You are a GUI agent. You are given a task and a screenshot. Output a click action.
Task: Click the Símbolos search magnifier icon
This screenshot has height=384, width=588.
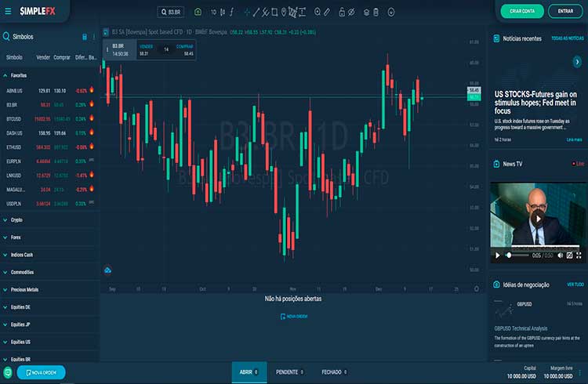(6, 36)
